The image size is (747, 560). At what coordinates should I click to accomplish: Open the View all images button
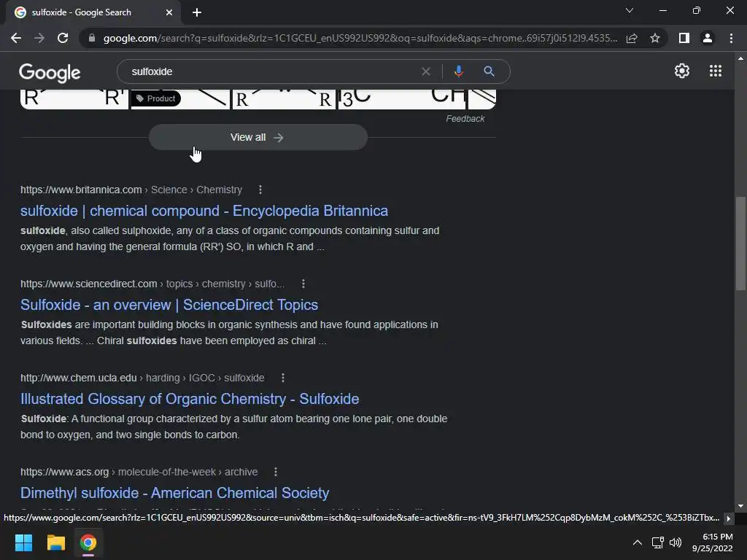[x=258, y=137]
